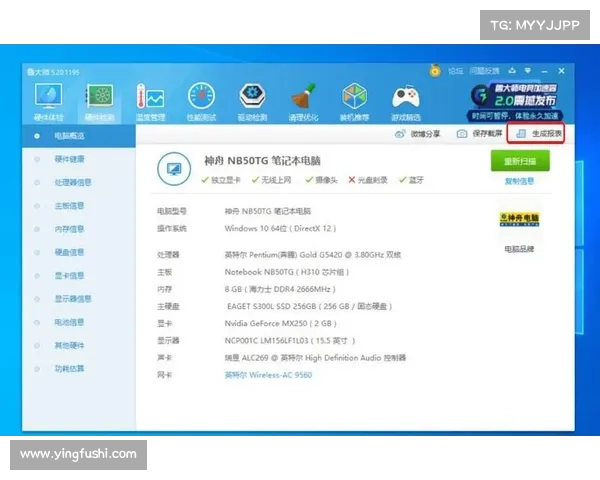
Task: Click 微博分享 Weibo share button
Action: click(x=417, y=134)
